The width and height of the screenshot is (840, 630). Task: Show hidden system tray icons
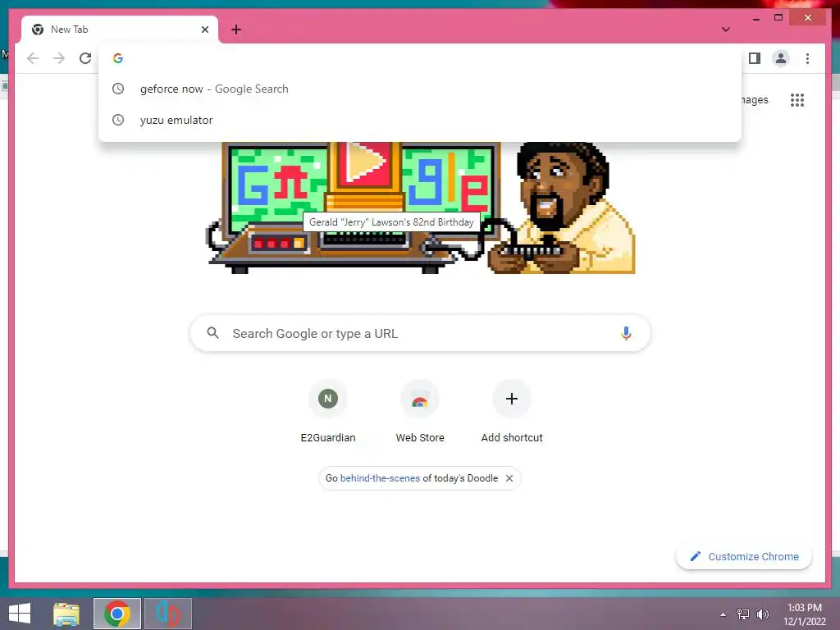point(724,614)
